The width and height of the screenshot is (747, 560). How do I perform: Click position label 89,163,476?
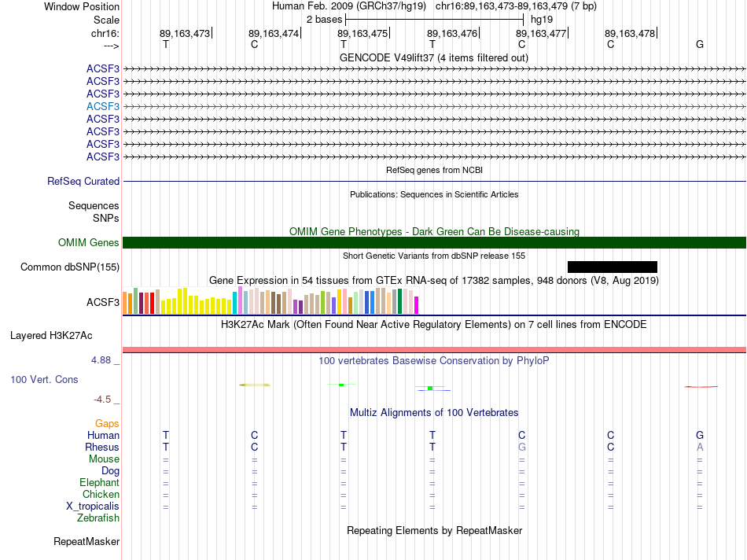pos(451,33)
